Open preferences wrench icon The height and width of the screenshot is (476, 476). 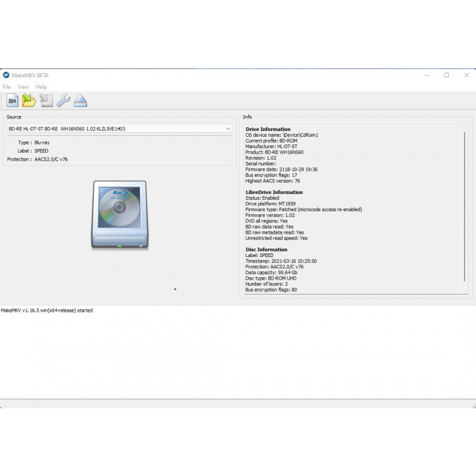(x=64, y=101)
